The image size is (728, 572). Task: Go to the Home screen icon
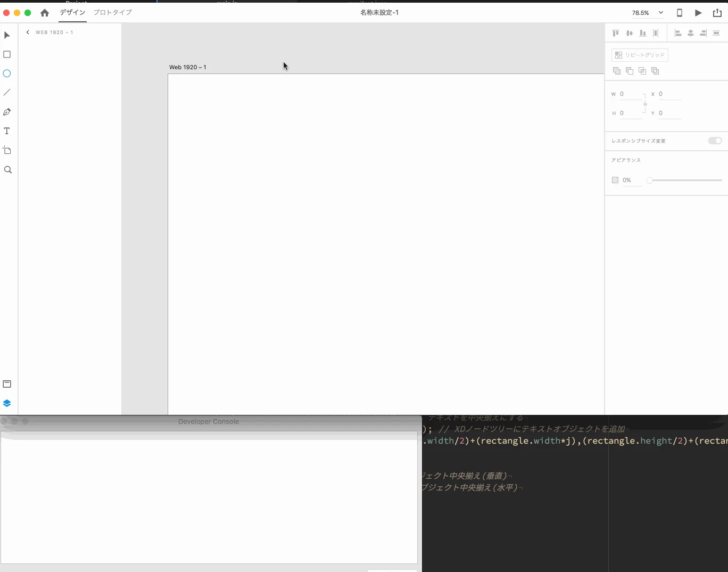coord(45,13)
